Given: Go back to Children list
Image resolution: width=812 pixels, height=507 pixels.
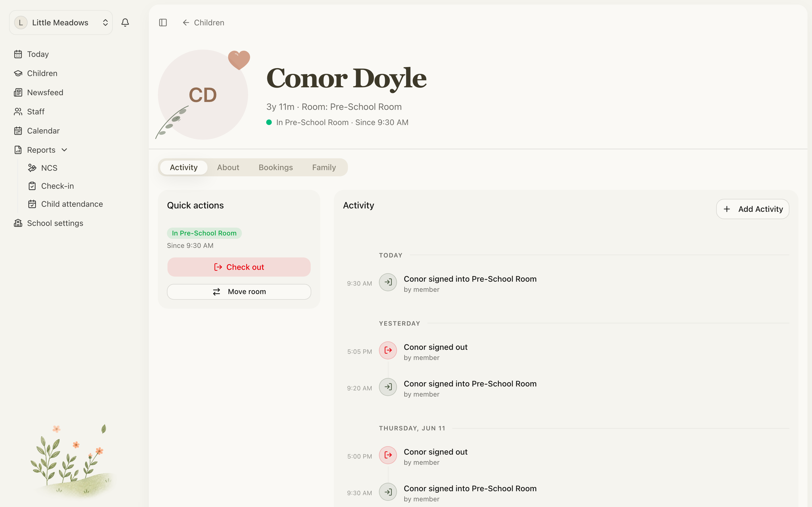Looking at the screenshot, I should coord(203,23).
